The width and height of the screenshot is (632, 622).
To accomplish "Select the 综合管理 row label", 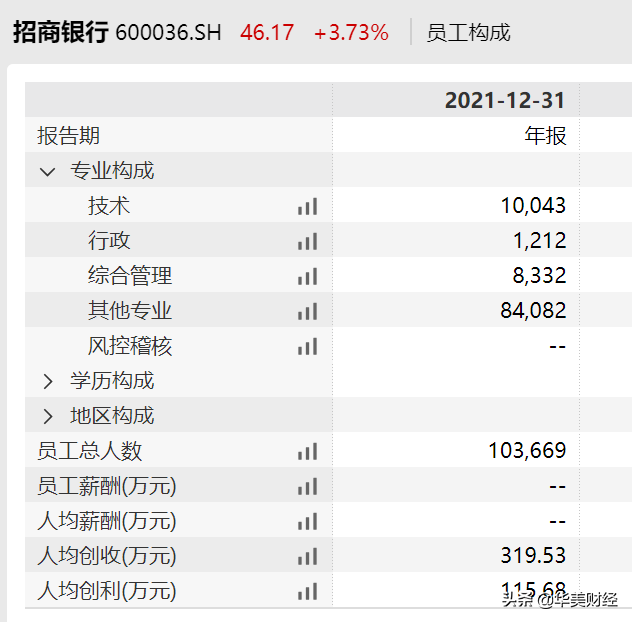I will (130, 276).
